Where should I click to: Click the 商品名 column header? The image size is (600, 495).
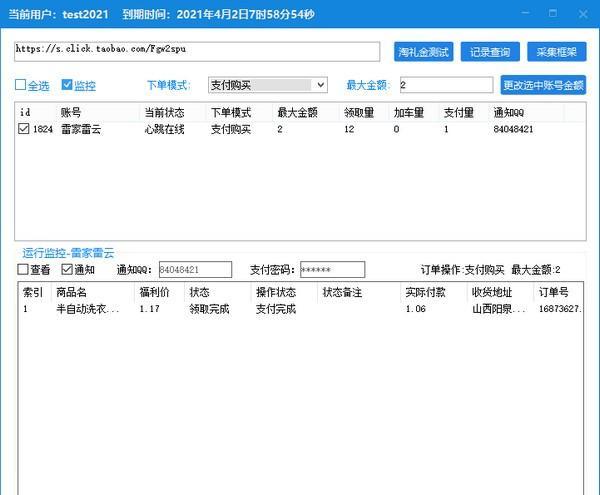tap(71, 292)
